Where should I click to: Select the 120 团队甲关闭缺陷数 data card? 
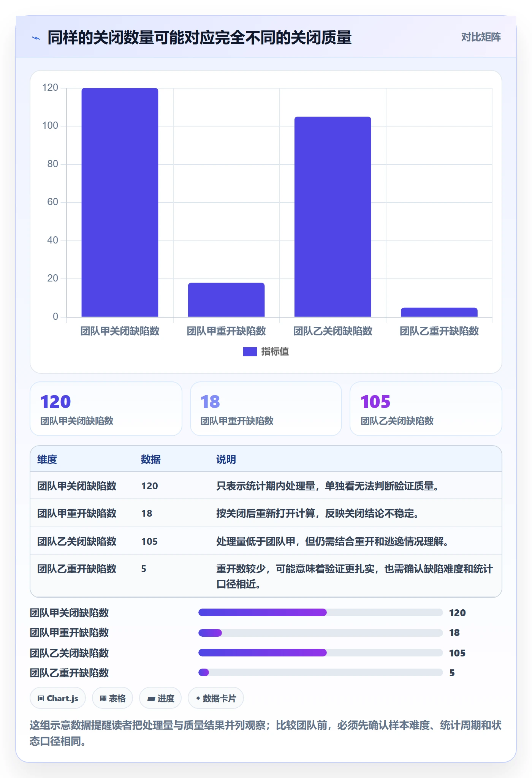click(x=106, y=409)
